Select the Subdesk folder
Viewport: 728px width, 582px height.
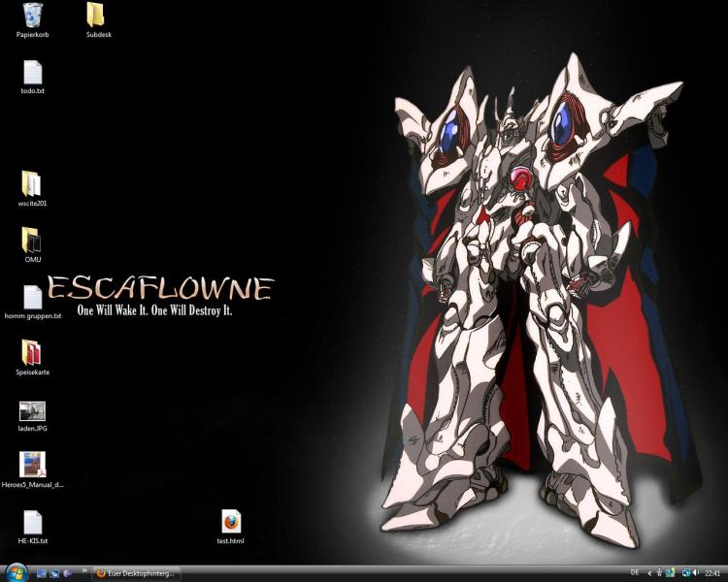click(x=96, y=15)
